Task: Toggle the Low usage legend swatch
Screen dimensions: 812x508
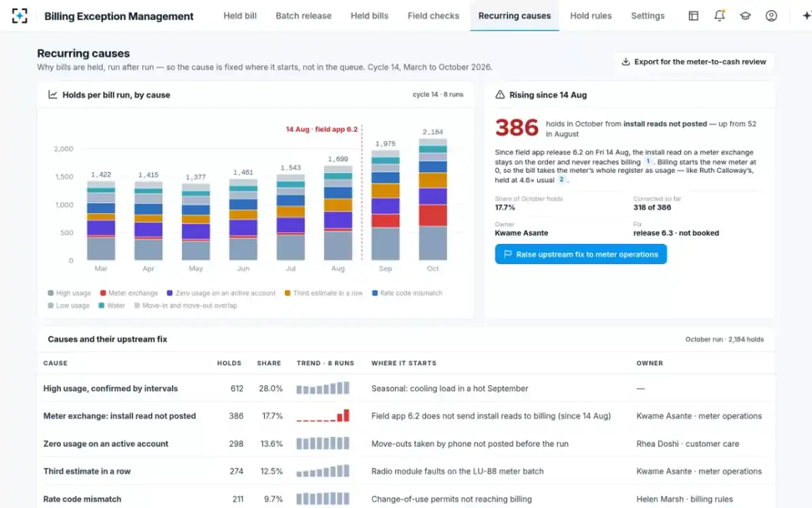Action: (51, 305)
